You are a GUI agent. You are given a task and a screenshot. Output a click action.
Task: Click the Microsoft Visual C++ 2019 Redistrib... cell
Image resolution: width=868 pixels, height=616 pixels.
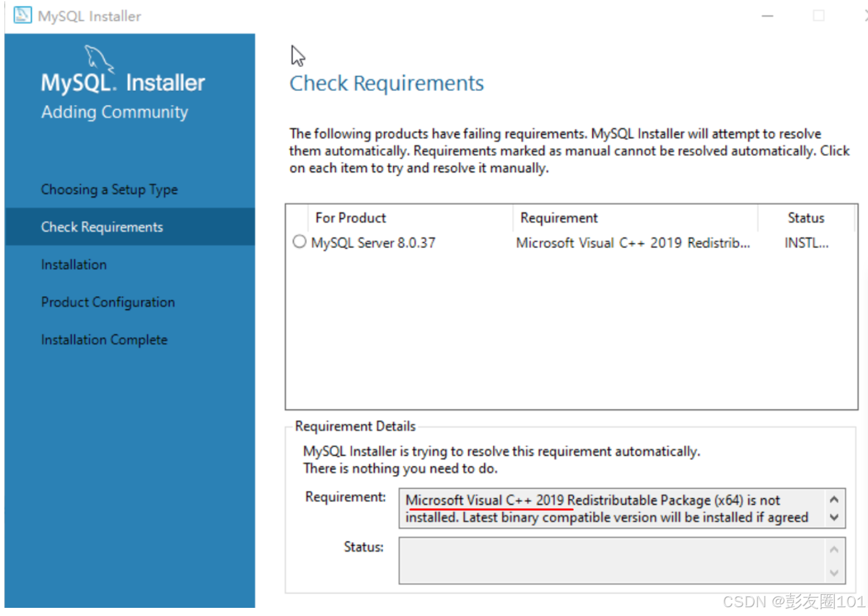(x=633, y=243)
